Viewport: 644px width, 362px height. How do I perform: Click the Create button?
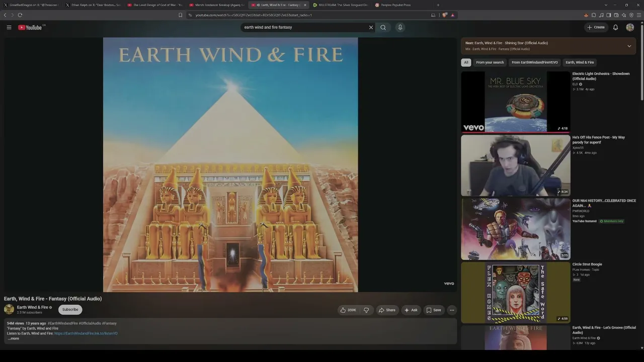click(x=596, y=27)
